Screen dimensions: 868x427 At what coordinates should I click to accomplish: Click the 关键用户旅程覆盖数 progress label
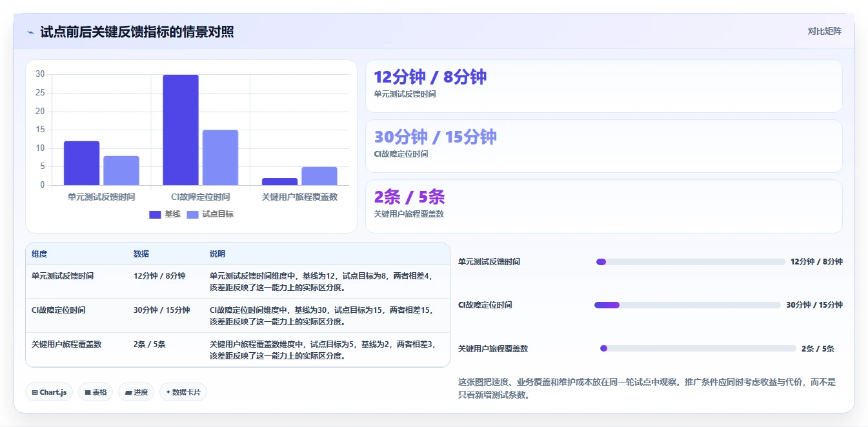point(493,349)
